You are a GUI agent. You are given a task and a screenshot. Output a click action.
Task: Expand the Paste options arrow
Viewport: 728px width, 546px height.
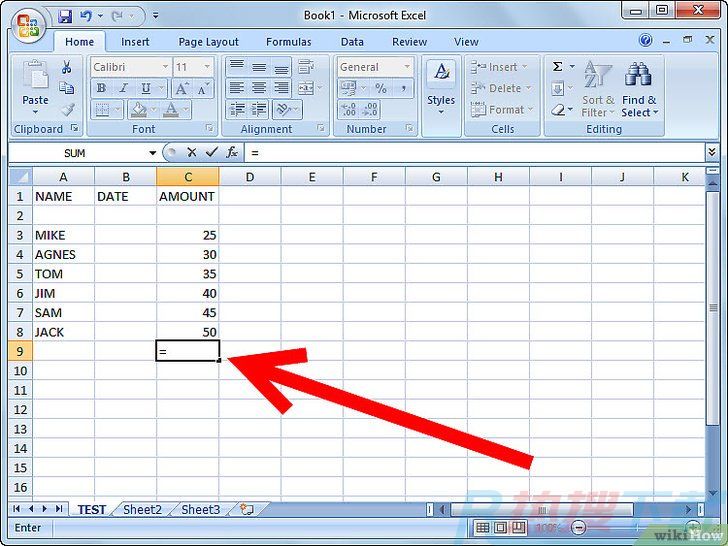click(x=35, y=112)
